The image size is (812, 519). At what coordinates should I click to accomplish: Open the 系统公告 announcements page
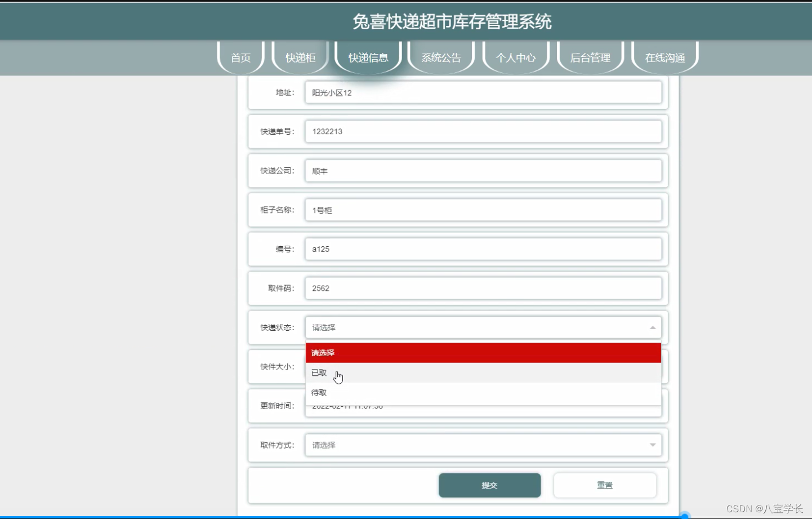[441, 57]
